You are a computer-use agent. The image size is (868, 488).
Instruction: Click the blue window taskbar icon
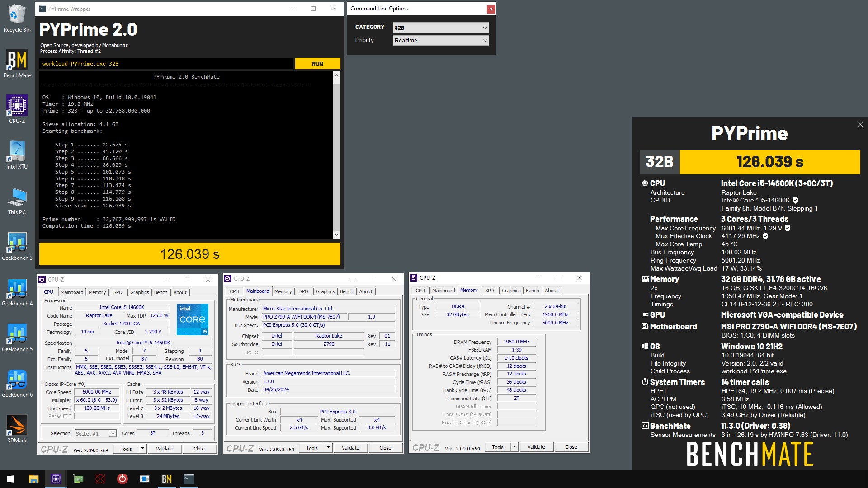click(144, 479)
